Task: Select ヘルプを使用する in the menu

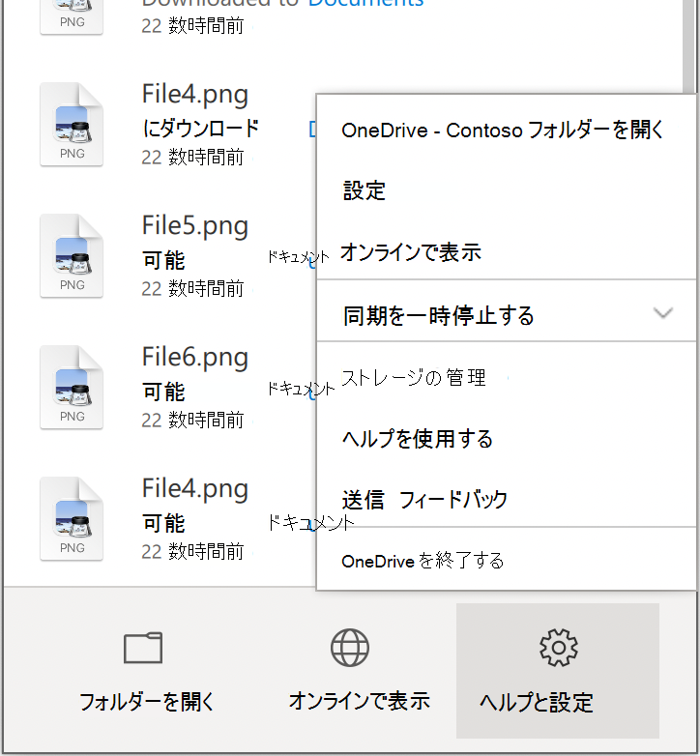Action: point(507,439)
